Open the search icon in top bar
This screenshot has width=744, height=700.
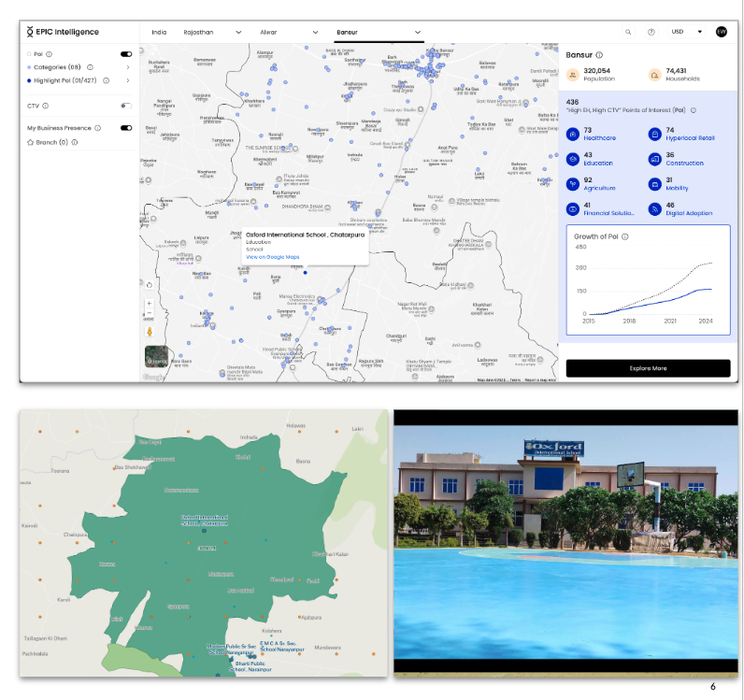pos(628,33)
